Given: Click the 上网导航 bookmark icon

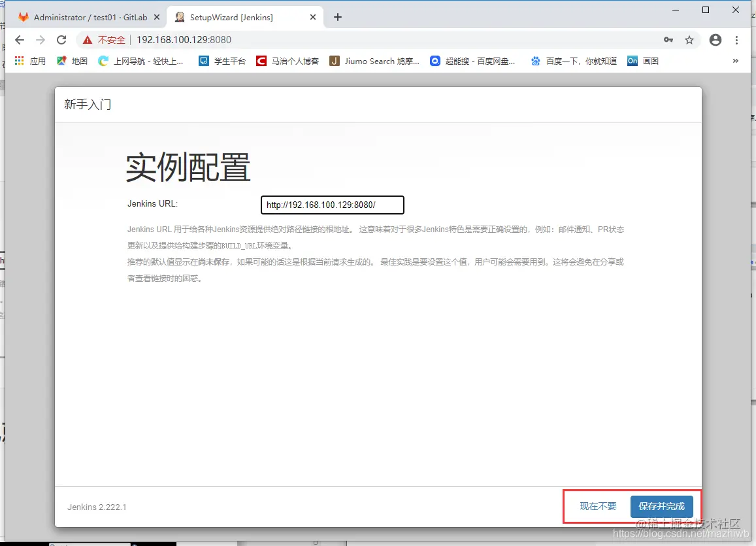Looking at the screenshot, I should [x=103, y=60].
